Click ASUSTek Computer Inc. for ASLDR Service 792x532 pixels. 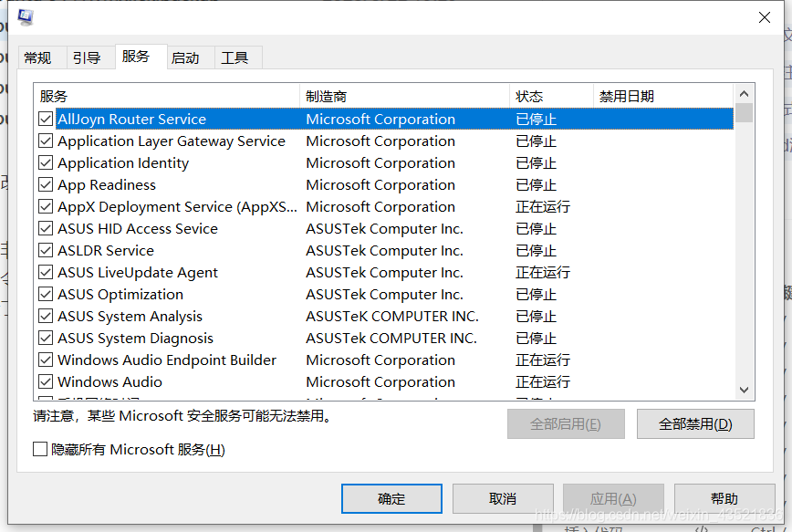click(x=384, y=251)
